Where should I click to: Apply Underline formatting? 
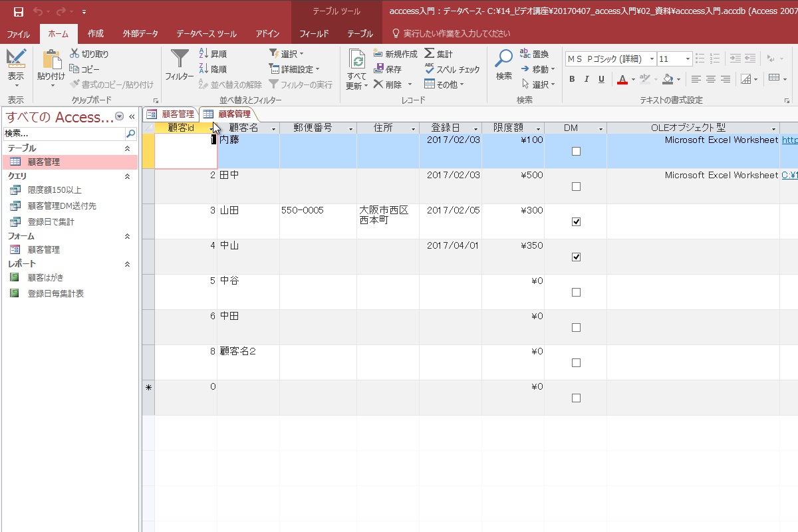coord(601,79)
